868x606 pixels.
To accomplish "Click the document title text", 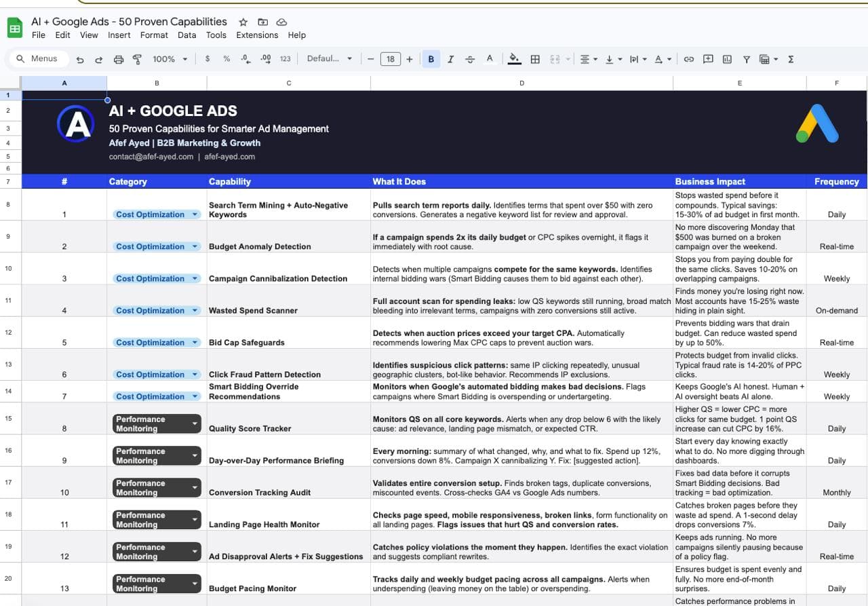I will (x=130, y=22).
